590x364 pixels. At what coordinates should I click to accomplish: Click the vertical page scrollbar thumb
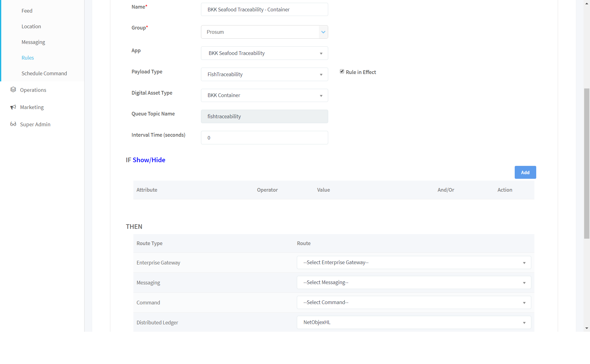[x=587, y=163]
